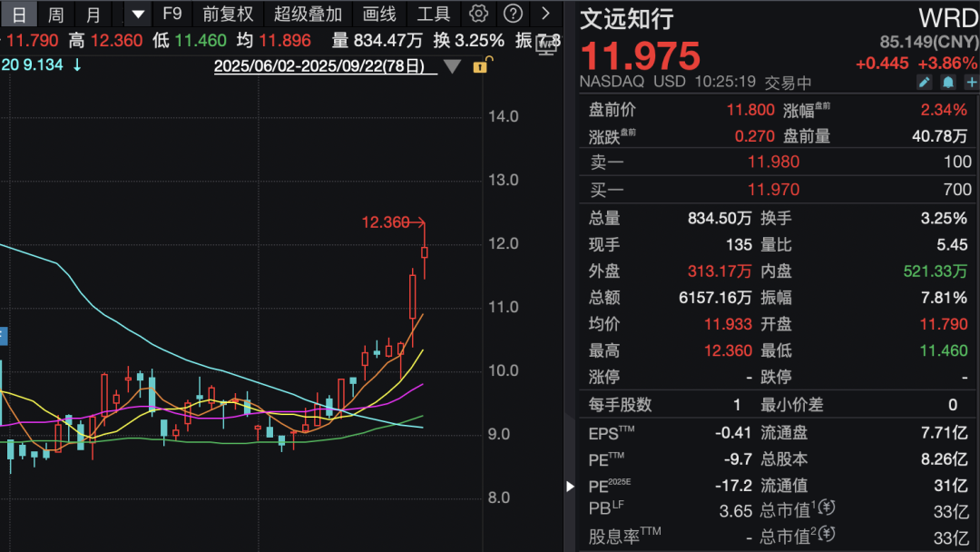Image resolution: width=980 pixels, height=552 pixels.
Task: Click the 总量 value 834.50万
Action: pos(720,218)
